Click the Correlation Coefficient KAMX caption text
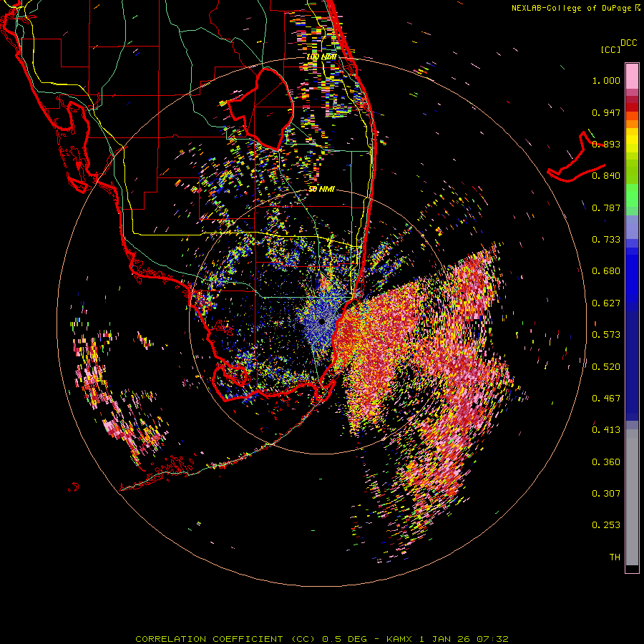Image resolution: width=644 pixels, height=644 pixels. click(x=322, y=639)
